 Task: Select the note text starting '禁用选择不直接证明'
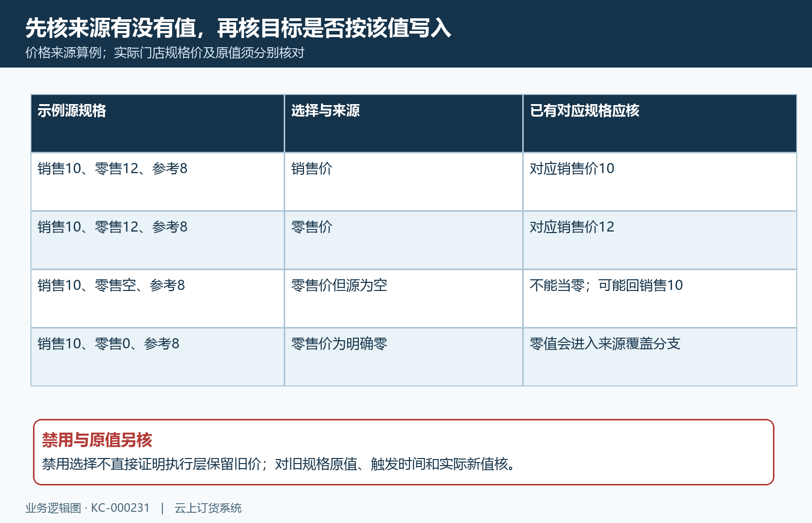(278, 464)
